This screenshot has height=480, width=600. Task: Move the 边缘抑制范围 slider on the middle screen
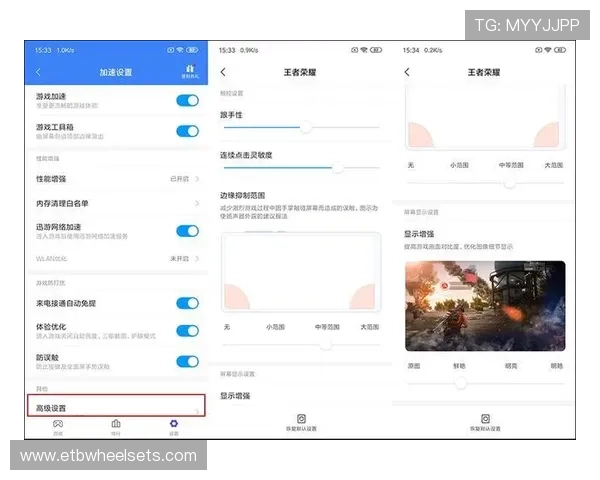pos(326,345)
